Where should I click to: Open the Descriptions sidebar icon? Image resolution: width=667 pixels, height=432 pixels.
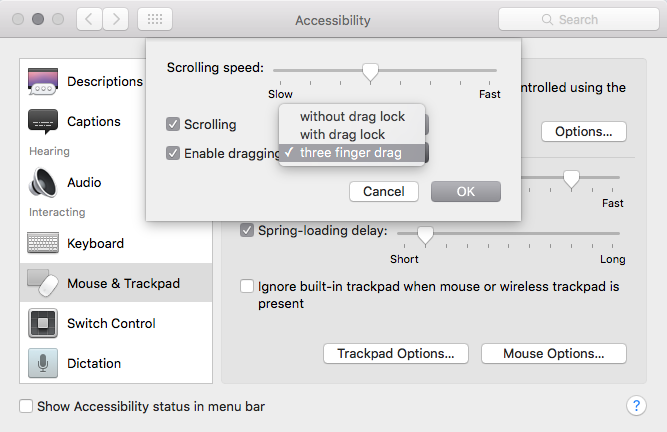click(x=43, y=81)
